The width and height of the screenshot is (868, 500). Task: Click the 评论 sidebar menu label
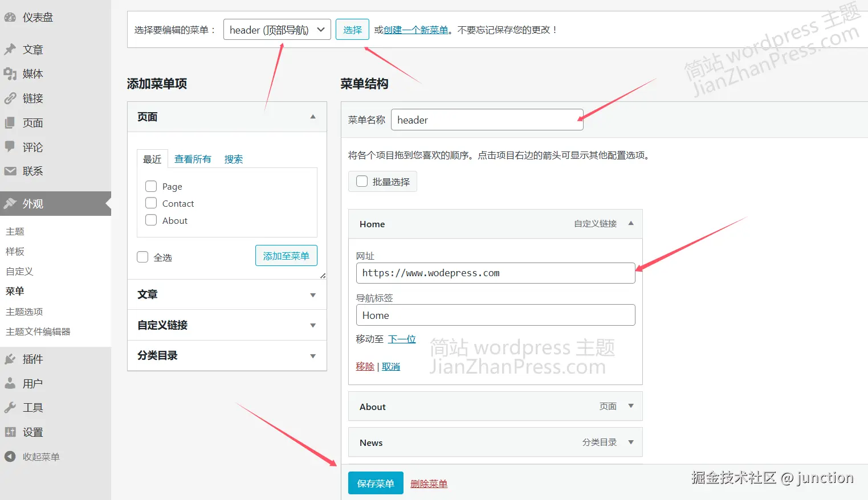click(33, 147)
